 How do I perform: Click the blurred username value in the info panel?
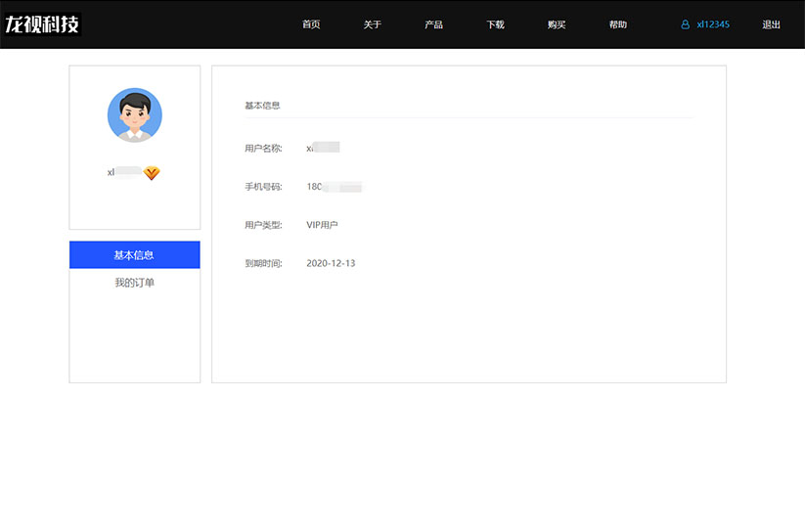pos(323,148)
